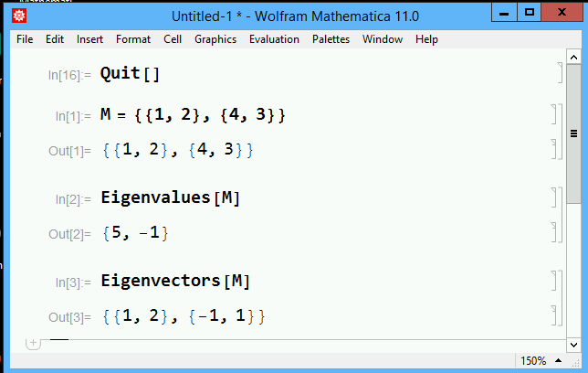Image resolution: width=588 pixels, height=373 pixels.
Task: Click the plus icon to insert new cell
Action: click(x=34, y=343)
